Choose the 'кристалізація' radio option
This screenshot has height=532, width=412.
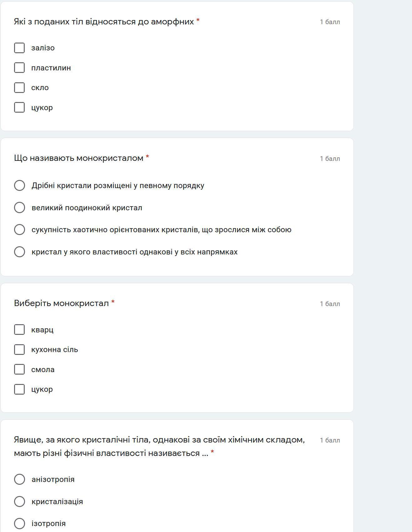[19, 501]
